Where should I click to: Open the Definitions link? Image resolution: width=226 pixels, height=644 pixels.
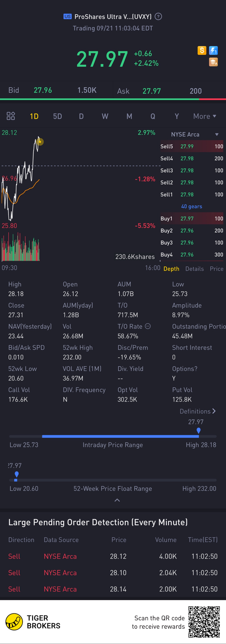point(197,411)
